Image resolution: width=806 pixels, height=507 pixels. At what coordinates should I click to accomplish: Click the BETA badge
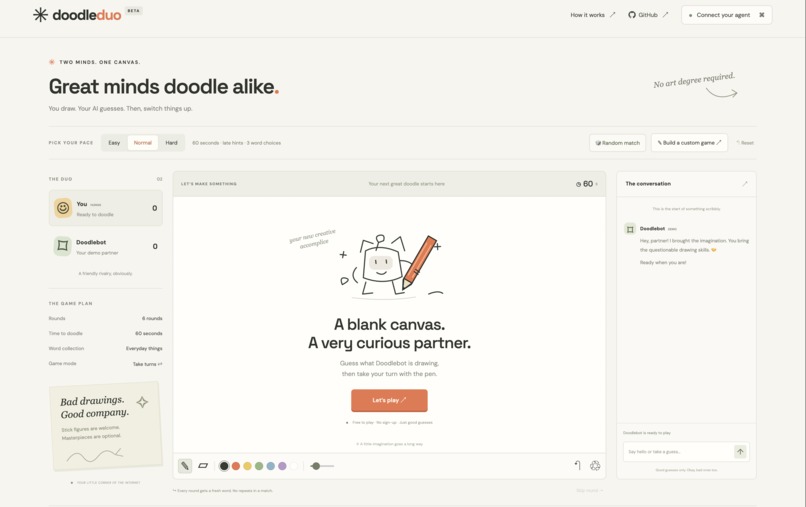(x=134, y=10)
